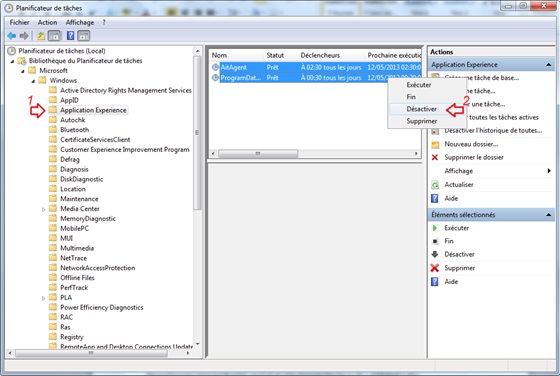The width and height of the screenshot is (560, 376).
Task: Click the Aide icon under Application Experience section
Action: 435,199
